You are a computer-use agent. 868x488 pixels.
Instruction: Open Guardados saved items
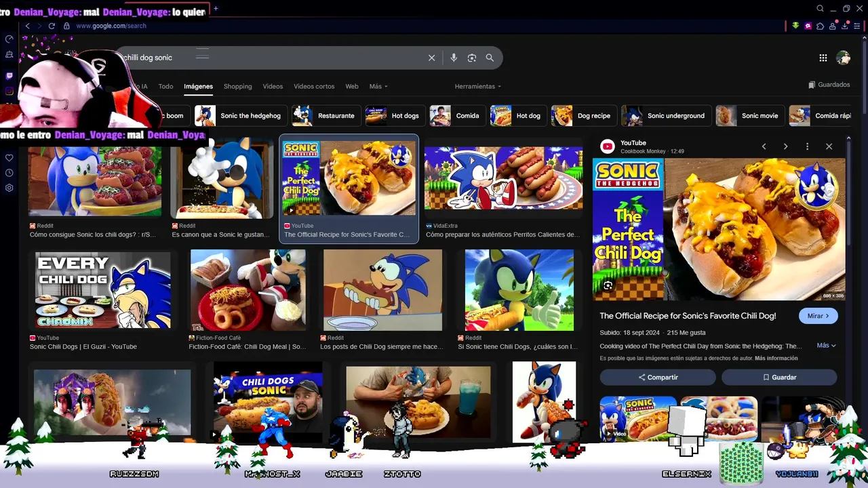tap(829, 85)
